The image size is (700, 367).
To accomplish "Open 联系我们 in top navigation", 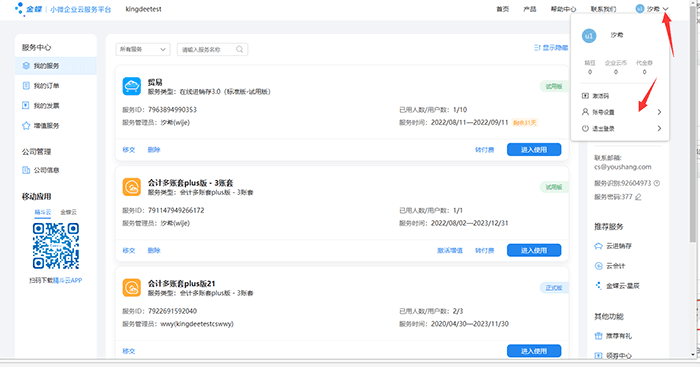I will click(604, 9).
